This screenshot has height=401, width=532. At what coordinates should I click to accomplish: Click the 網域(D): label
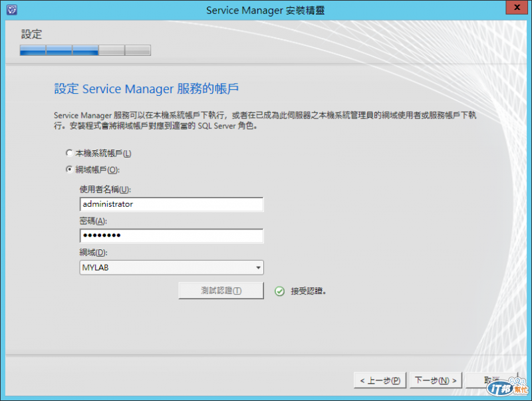tap(93, 253)
